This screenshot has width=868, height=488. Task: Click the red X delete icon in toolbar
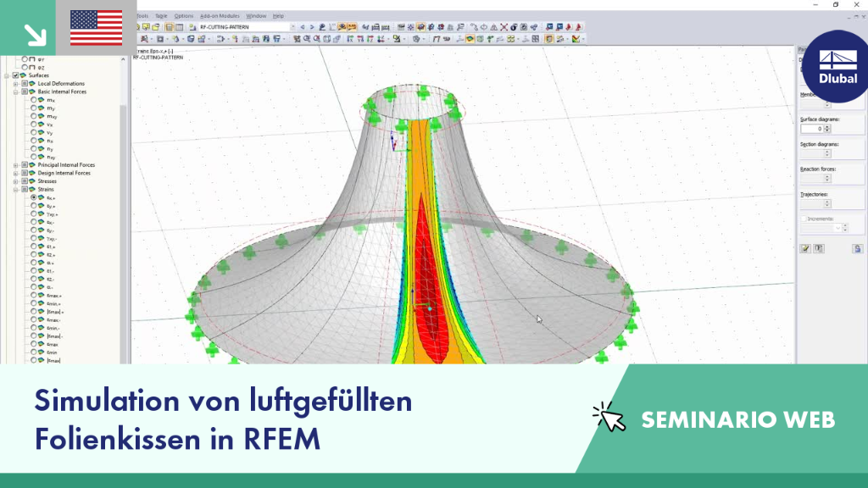point(504,27)
